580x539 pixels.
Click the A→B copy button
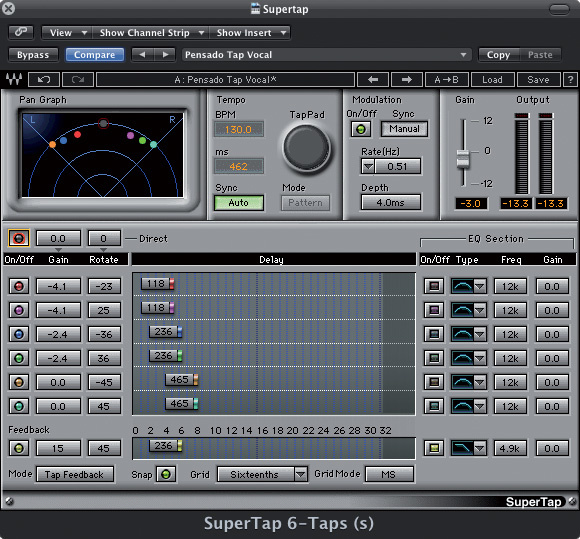click(446, 80)
